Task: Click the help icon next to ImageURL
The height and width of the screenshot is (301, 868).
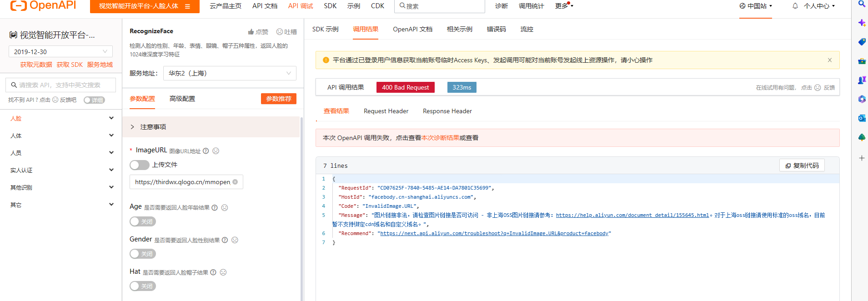Action: coord(206,151)
